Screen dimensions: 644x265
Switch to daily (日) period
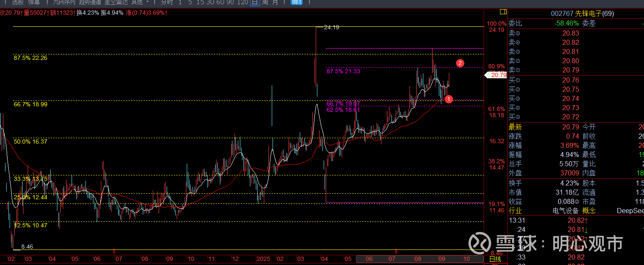[255, 2]
